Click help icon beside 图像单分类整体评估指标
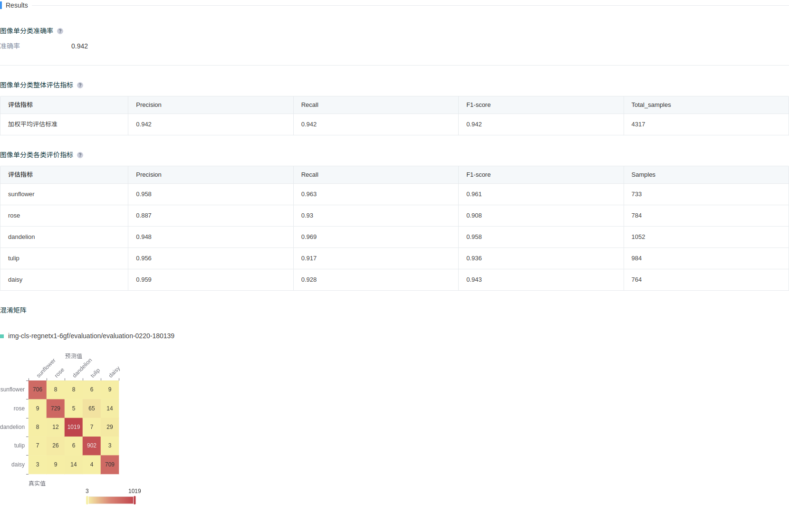 point(80,85)
